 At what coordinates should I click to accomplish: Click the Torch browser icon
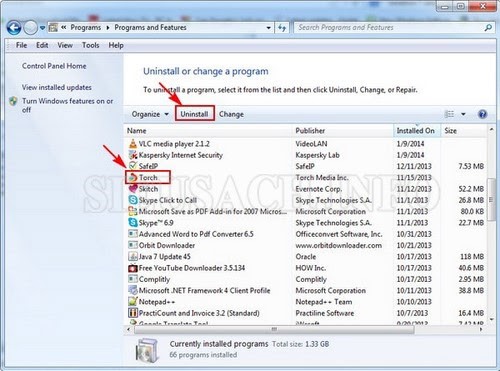[x=133, y=177]
